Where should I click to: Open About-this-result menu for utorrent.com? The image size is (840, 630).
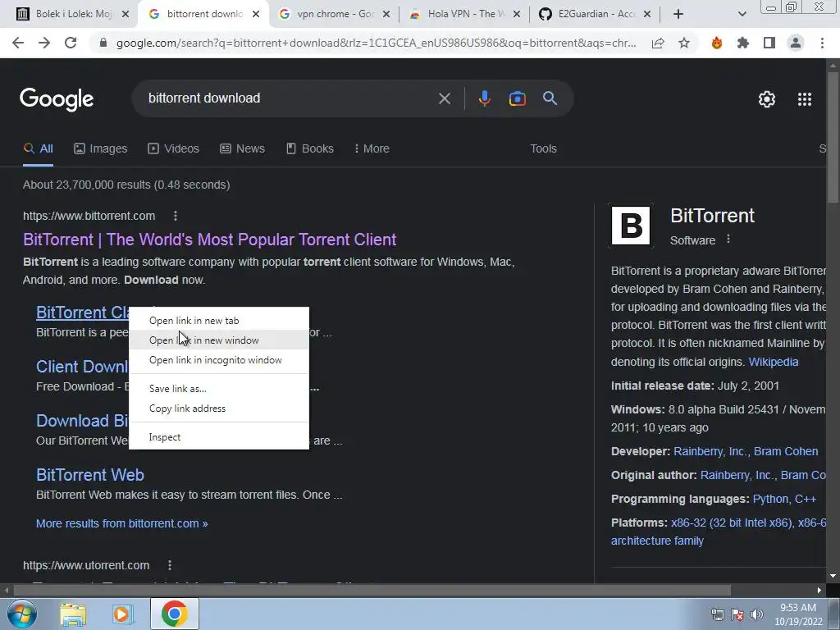[169, 565]
